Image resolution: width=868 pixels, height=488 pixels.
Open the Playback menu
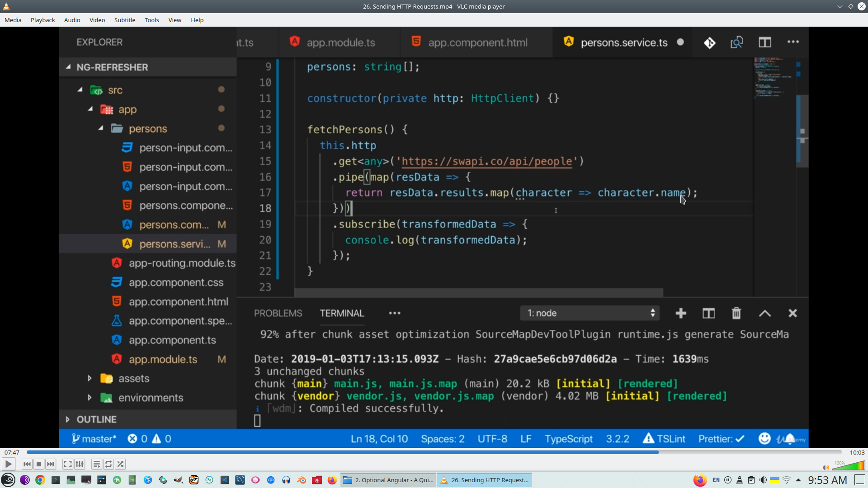42,20
